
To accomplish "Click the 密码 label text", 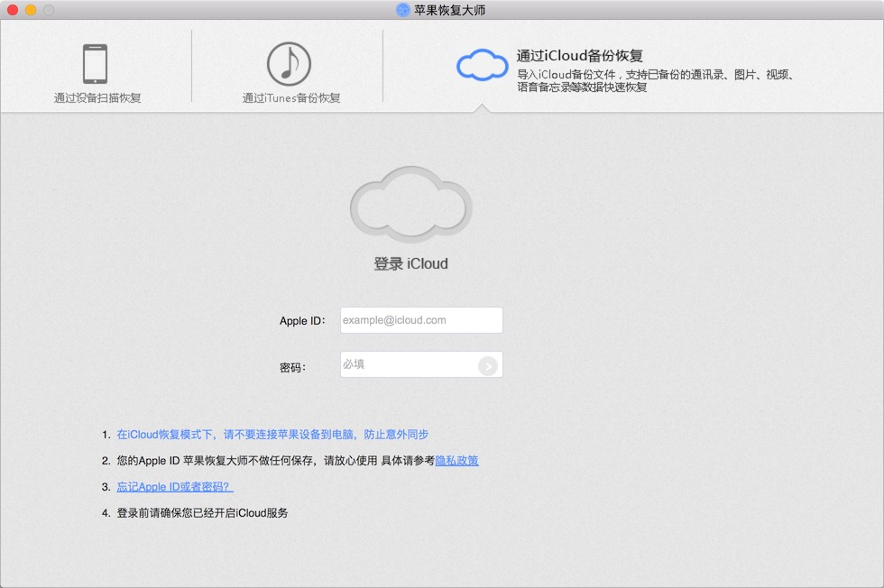I will [293, 367].
